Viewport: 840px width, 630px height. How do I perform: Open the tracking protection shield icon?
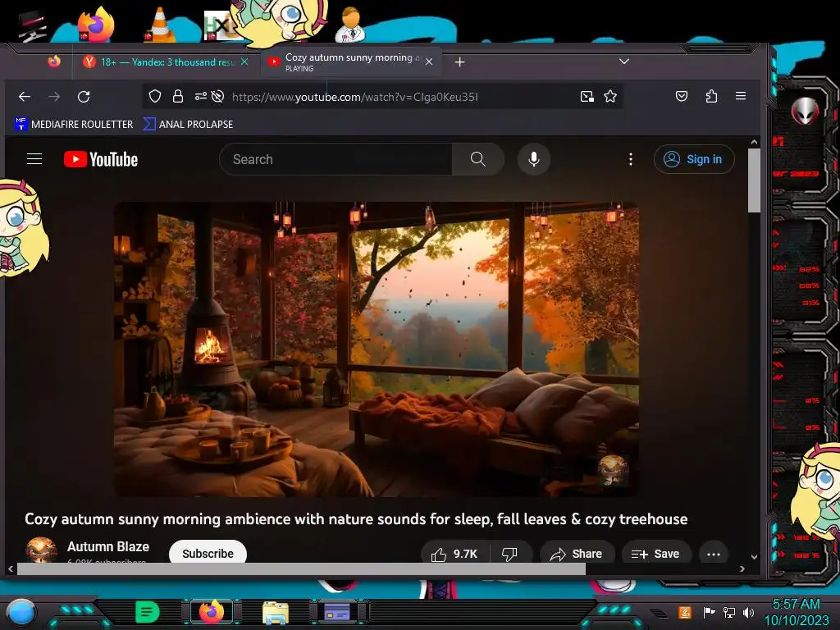pos(155,97)
